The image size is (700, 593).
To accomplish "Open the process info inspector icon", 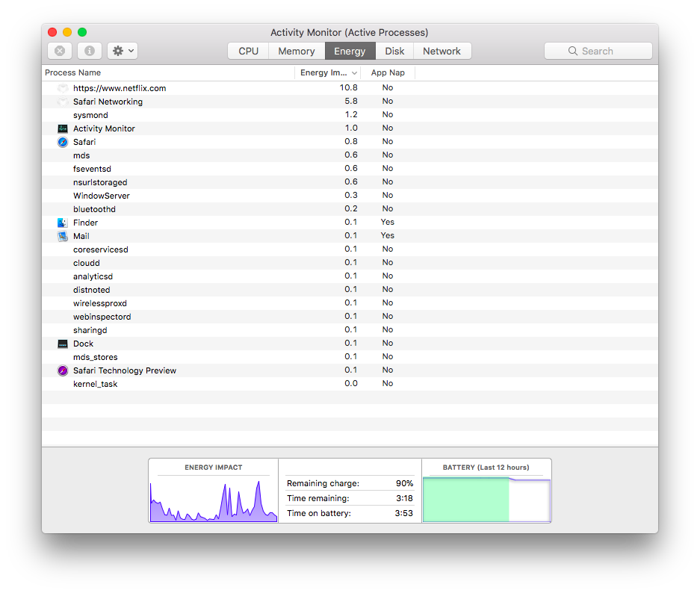I will pos(90,51).
